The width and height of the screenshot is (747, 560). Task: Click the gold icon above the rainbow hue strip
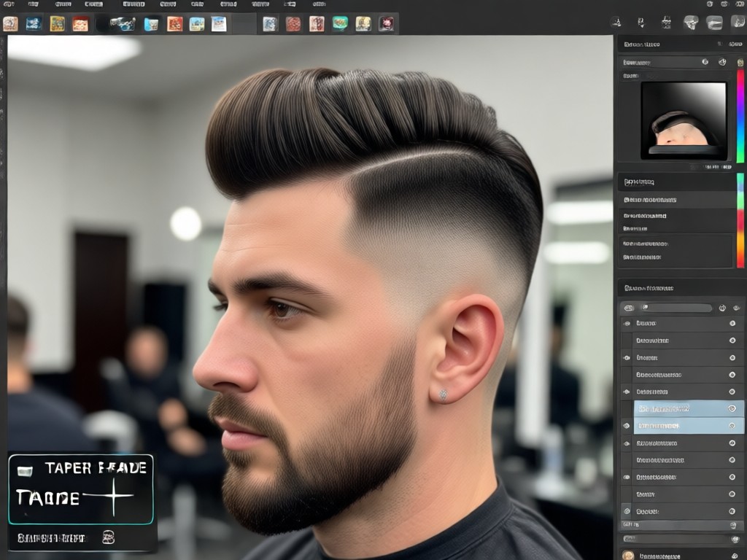pyautogui.click(x=740, y=63)
